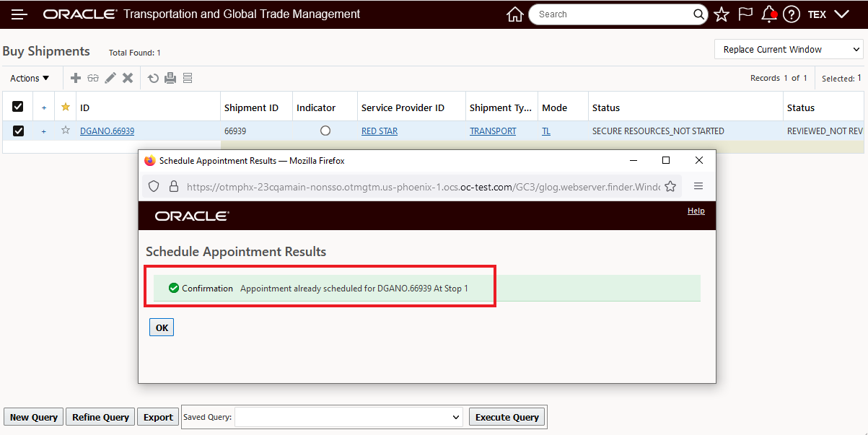
Task: Click the Edit pencil toolbar icon
Action: click(110, 78)
